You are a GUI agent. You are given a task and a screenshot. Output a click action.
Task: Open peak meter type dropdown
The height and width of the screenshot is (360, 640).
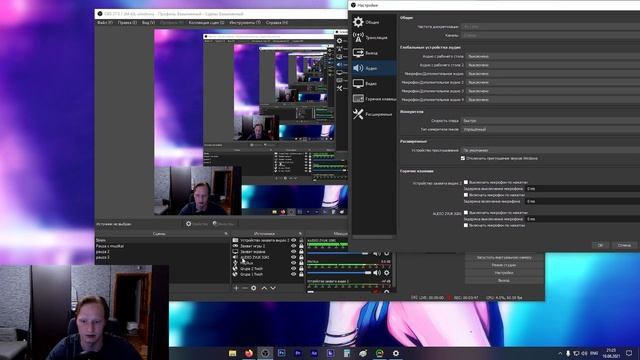pyautogui.click(x=551, y=129)
